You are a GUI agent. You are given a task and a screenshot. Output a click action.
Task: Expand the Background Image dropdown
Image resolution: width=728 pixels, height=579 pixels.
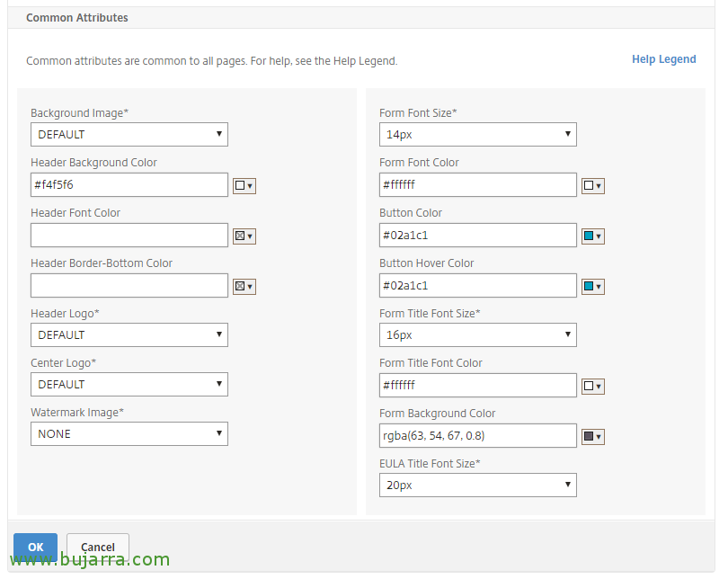(x=129, y=135)
